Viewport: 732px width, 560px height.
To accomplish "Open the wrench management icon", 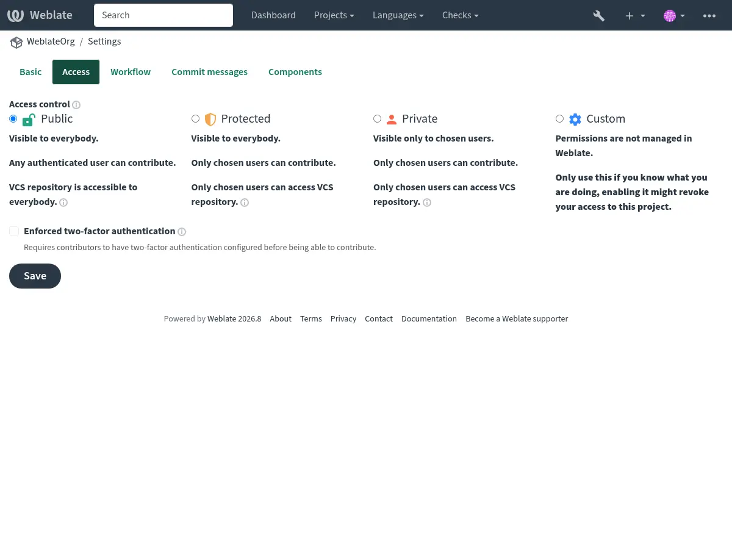I will point(599,15).
